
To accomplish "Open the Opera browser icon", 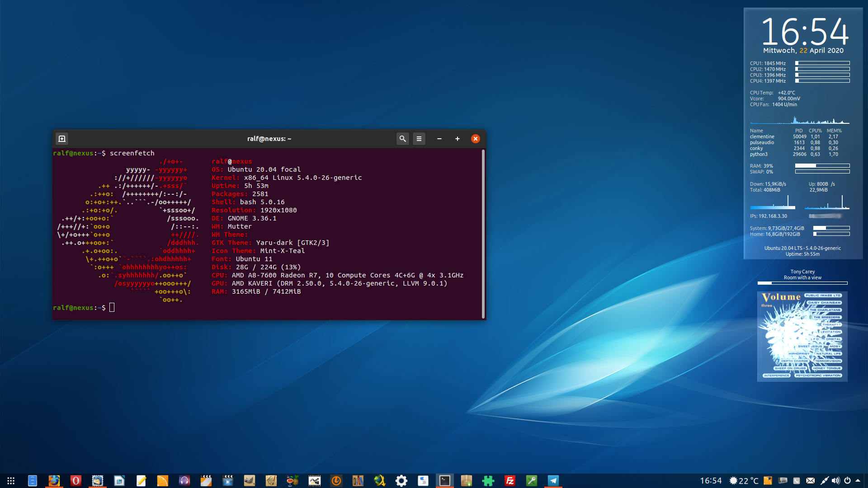I will click(76, 481).
